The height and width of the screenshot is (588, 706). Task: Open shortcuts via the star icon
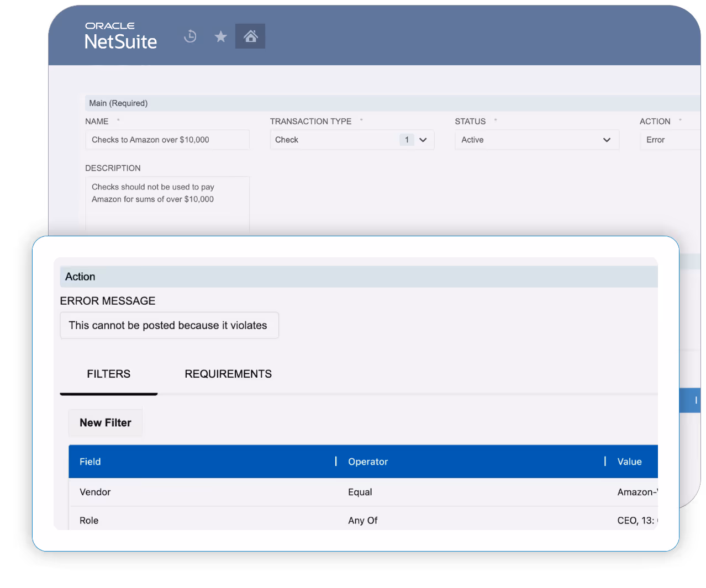(220, 36)
